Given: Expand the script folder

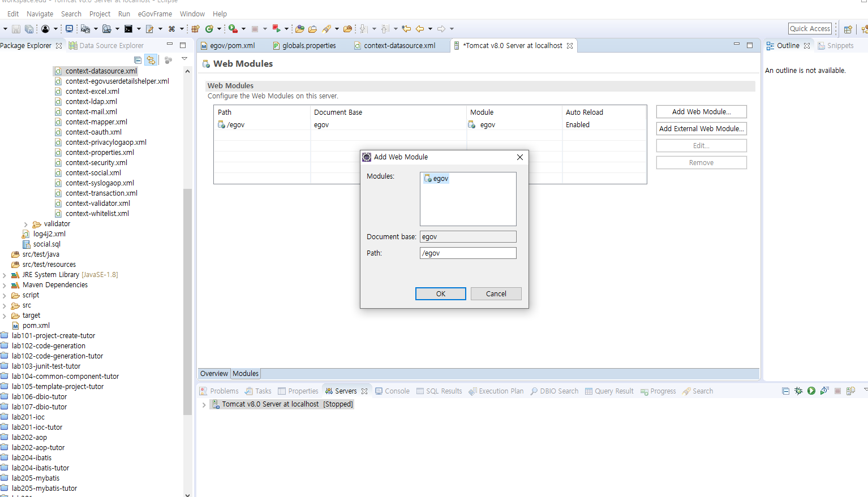Looking at the screenshot, I should [5, 296].
